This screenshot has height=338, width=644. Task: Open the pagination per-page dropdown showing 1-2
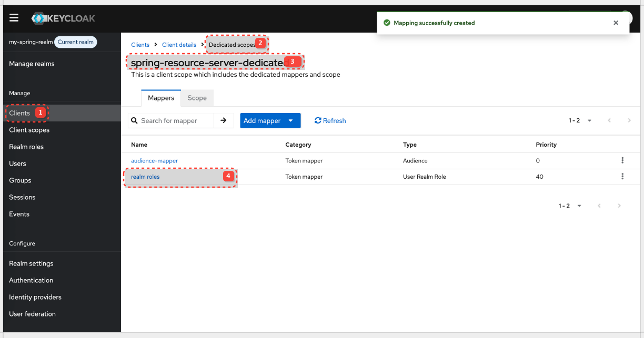coord(589,120)
